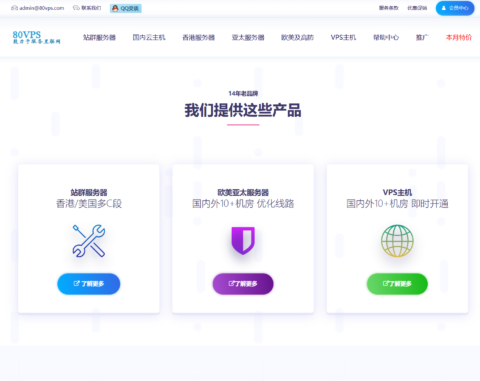Open the 国内云主机 nav menu
The width and height of the screenshot is (480, 381).
(x=149, y=37)
